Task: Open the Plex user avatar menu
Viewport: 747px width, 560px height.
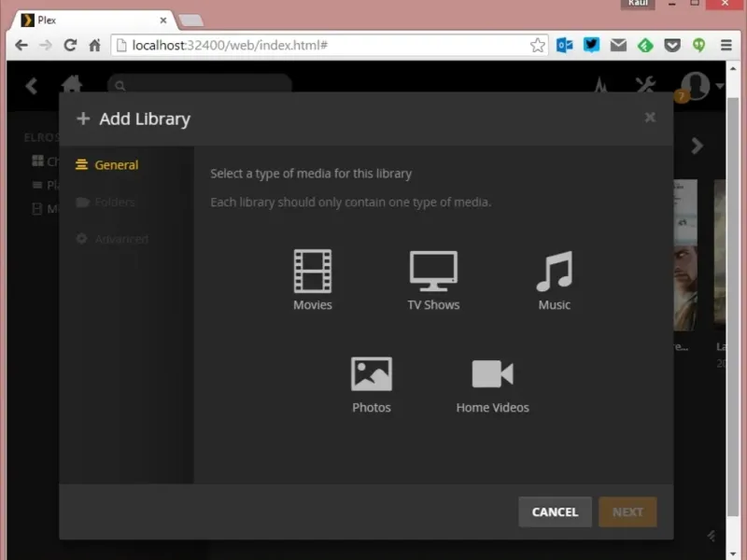Action: point(696,86)
